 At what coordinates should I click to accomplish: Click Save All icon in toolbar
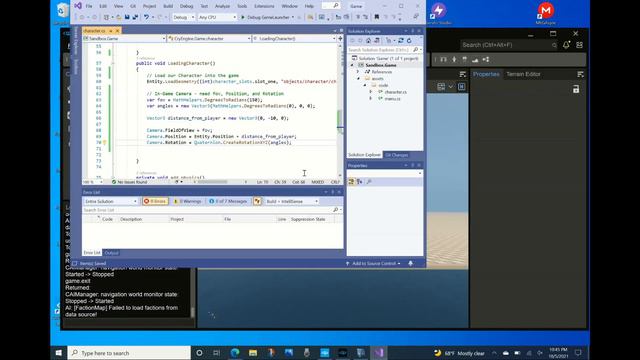[135, 17]
